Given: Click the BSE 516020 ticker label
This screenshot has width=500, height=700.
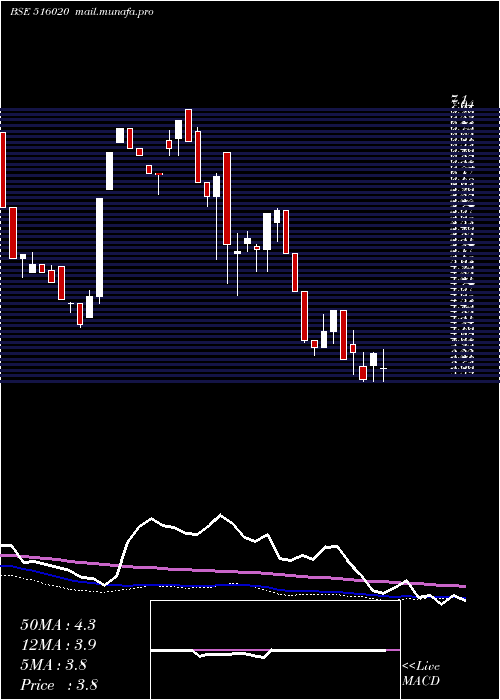Looking at the screenshot, I should [x=40, y=12].
